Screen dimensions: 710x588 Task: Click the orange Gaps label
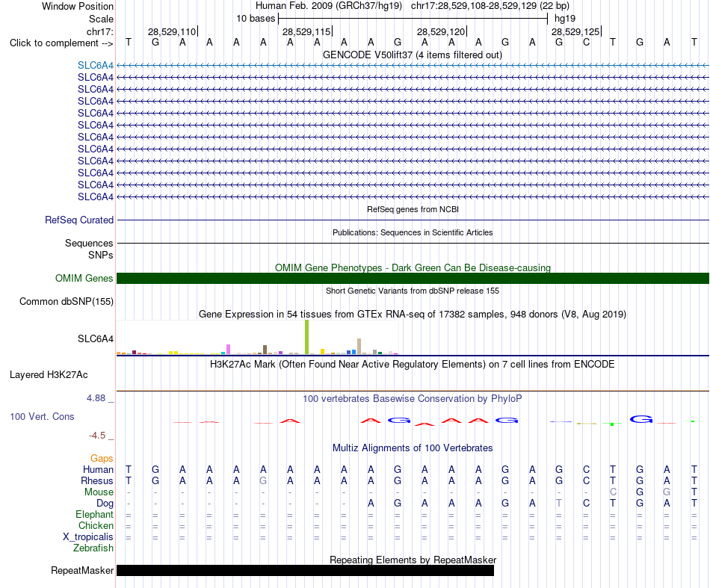coord(102,459)
